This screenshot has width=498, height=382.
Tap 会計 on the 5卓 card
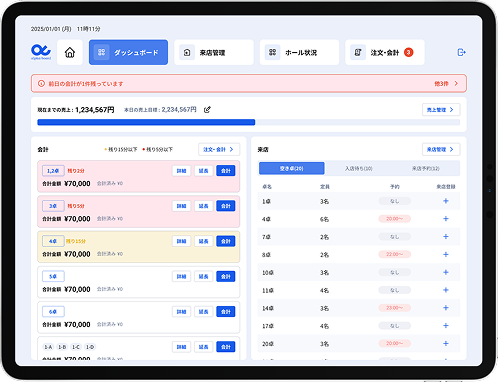(x=226, y=276)
